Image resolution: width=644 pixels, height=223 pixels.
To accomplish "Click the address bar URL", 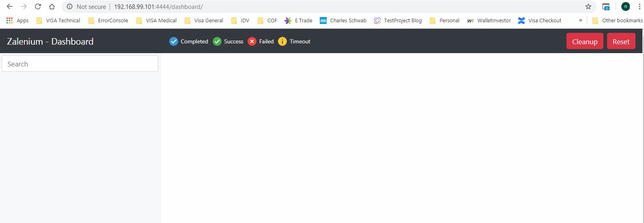I will (x=159, y=7).
